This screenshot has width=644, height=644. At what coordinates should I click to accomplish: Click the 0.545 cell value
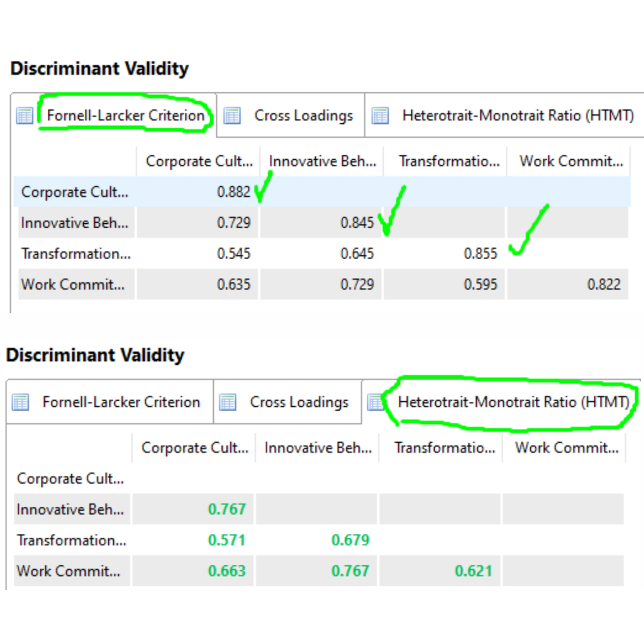233,253
